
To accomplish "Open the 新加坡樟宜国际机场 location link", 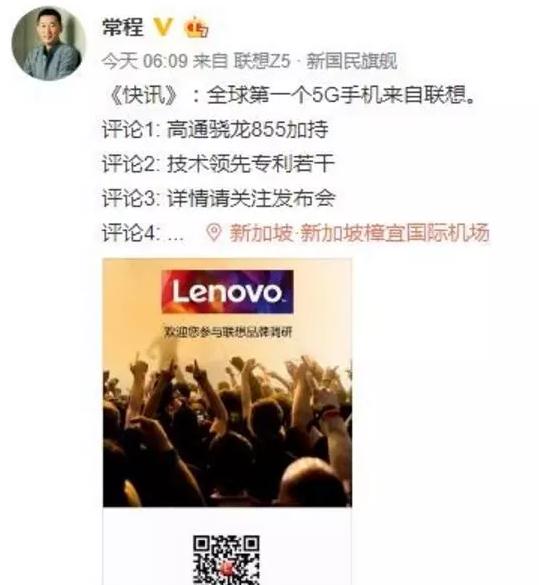I will [x=359, y=232].
